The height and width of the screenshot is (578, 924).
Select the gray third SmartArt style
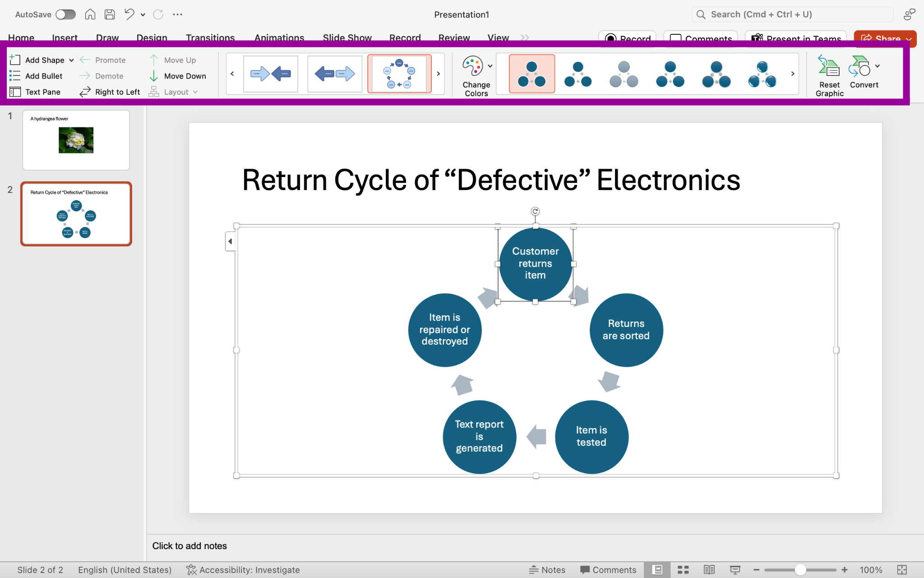click(x=624, y=74)
